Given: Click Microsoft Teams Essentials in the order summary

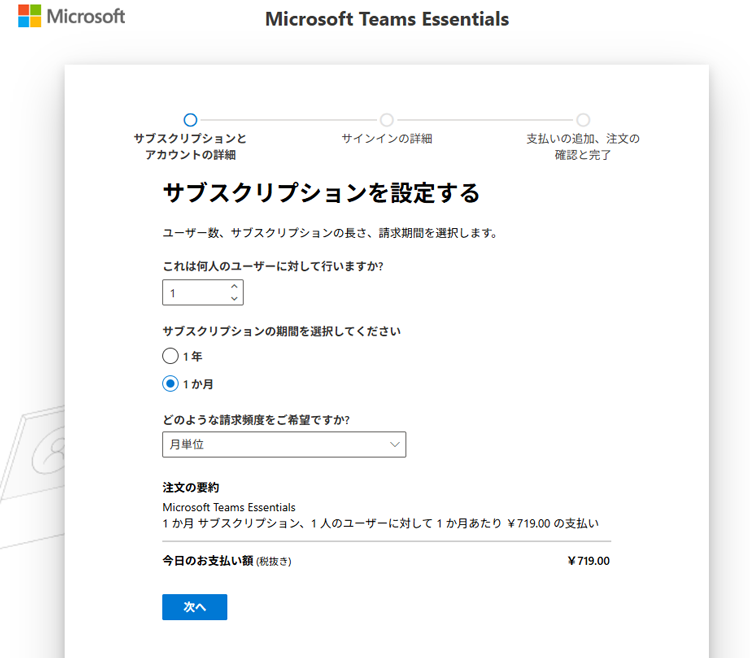Looking at the screenshot, I should click(229, 507).
